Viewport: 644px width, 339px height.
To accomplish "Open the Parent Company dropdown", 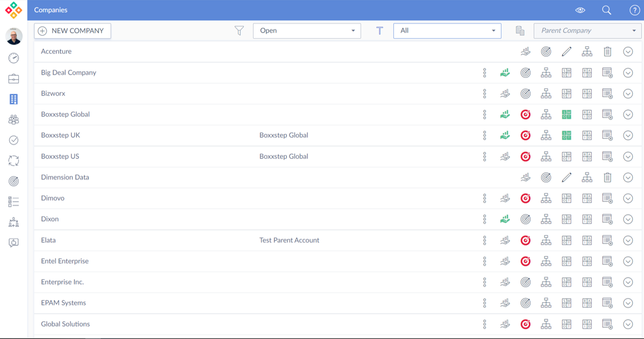I will (587, 31).
